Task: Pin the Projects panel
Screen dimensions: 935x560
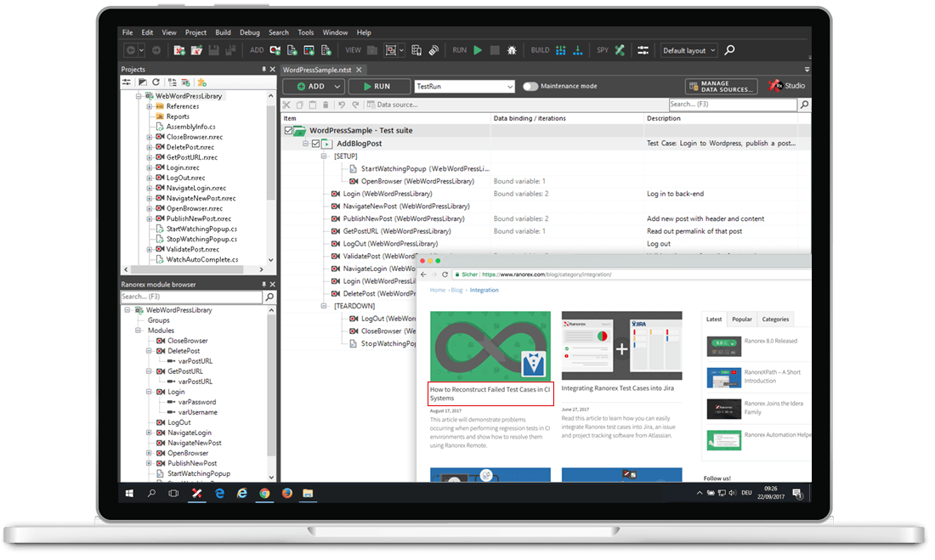Action: [263, 69]
